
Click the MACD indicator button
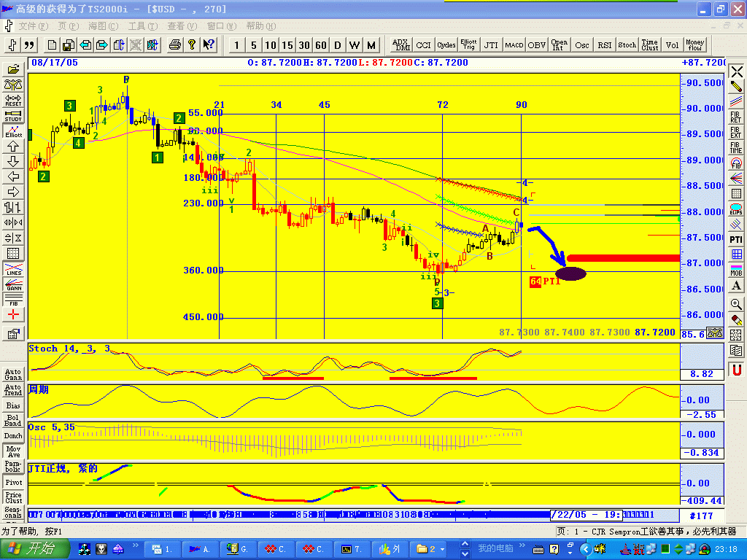514,44
